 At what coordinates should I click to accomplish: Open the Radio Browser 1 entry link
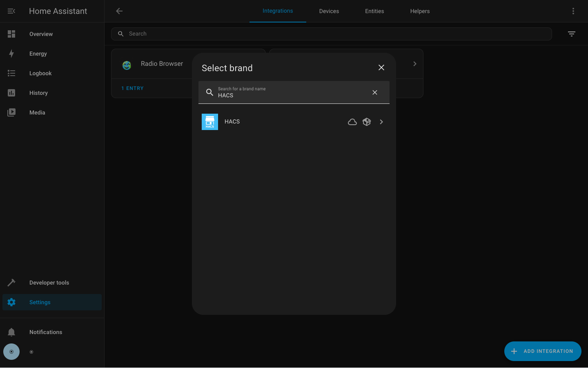pos(132,88)
